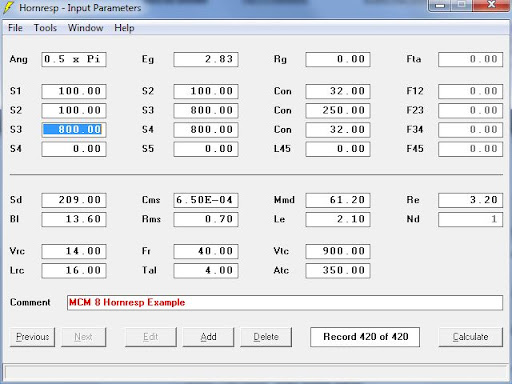Click the Cms compliance field
512x384 pixels.
click(206, 200)
